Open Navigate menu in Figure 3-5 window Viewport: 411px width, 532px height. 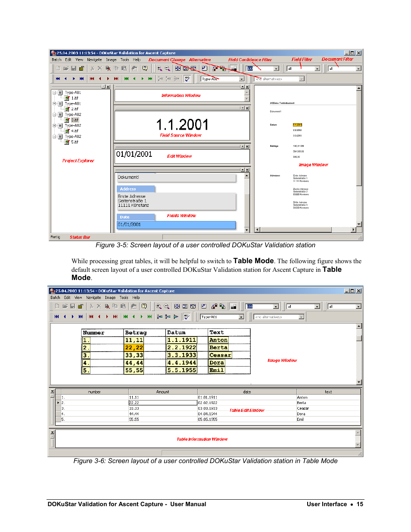coord(94,60)
